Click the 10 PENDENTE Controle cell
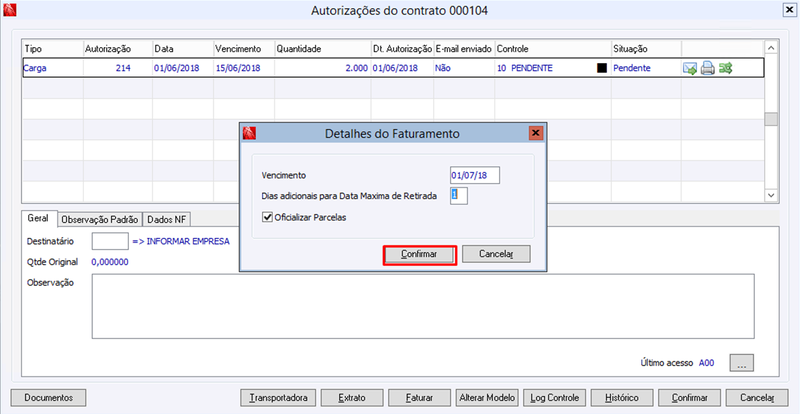The image size is (800, 414). [553, 68]
